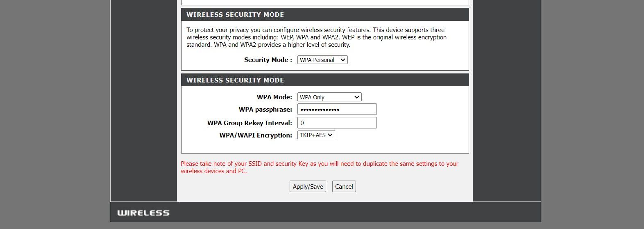This screenshot has width=644, height=229.
Task: Click the "WPA Mode:" label
Action: [x=274, y=97]
